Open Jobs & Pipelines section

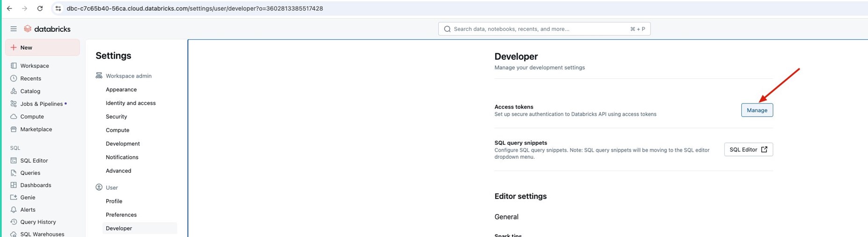tap(41, 104)
